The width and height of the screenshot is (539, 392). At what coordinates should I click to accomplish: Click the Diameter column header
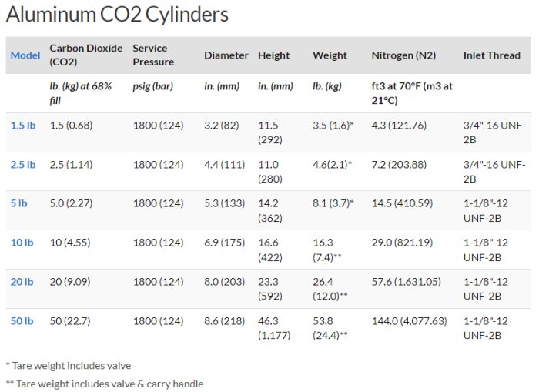tap(226, 55)
